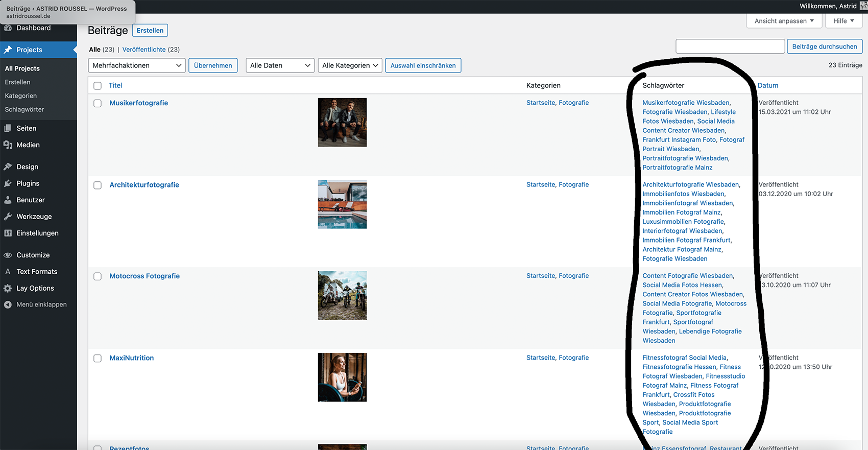Open the Kategorien submenu item
Image resolution: width=868 pixels, height=450 pixels.
click(21, 96)
